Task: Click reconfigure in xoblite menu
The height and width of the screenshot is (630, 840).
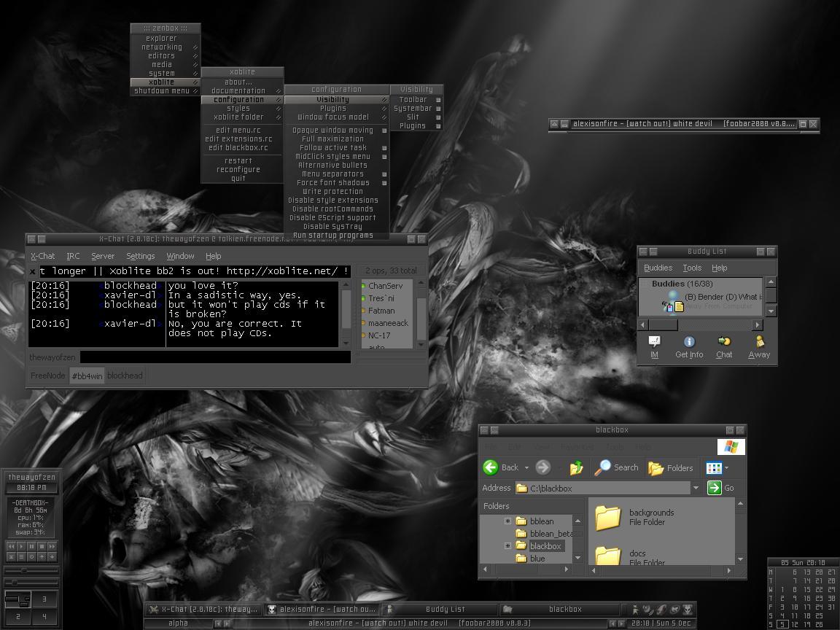Action: [238, 169]
